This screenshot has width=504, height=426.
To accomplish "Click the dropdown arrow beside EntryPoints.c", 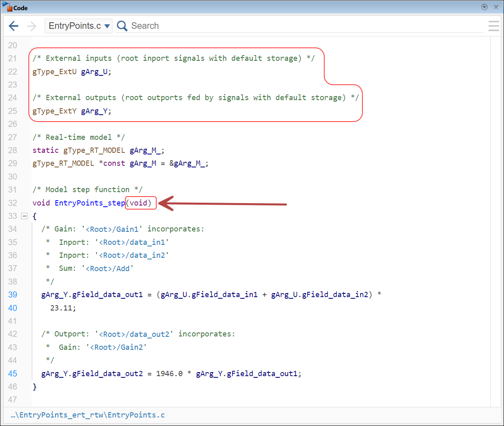I will (108, 26).
